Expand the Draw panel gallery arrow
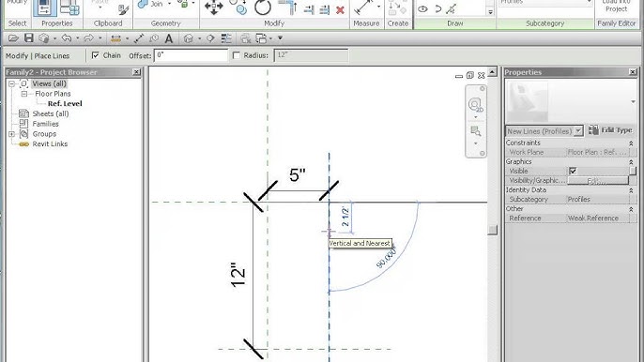This screenshot has height=362, width=644. (490, 12)
